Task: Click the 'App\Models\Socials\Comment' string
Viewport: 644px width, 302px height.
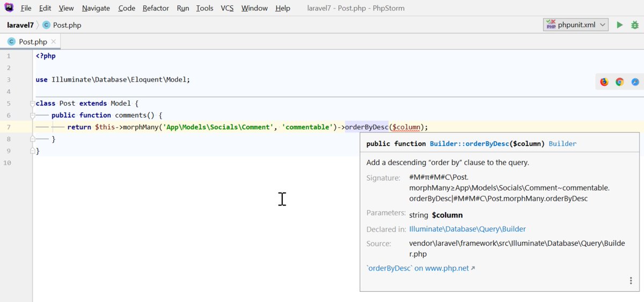Action: click(218, 127)
